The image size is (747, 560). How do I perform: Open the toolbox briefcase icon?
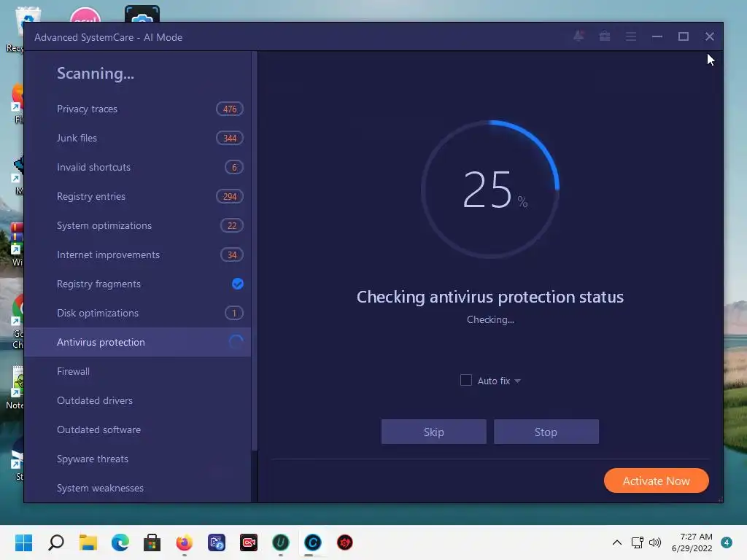click(605, 36)
